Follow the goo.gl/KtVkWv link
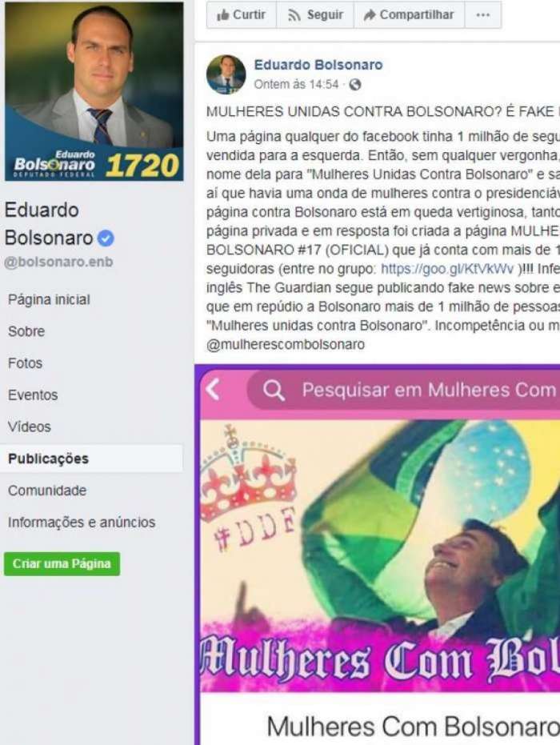This screenshot has width=560, height=745. pyautogui.click(x=447, y=270)
